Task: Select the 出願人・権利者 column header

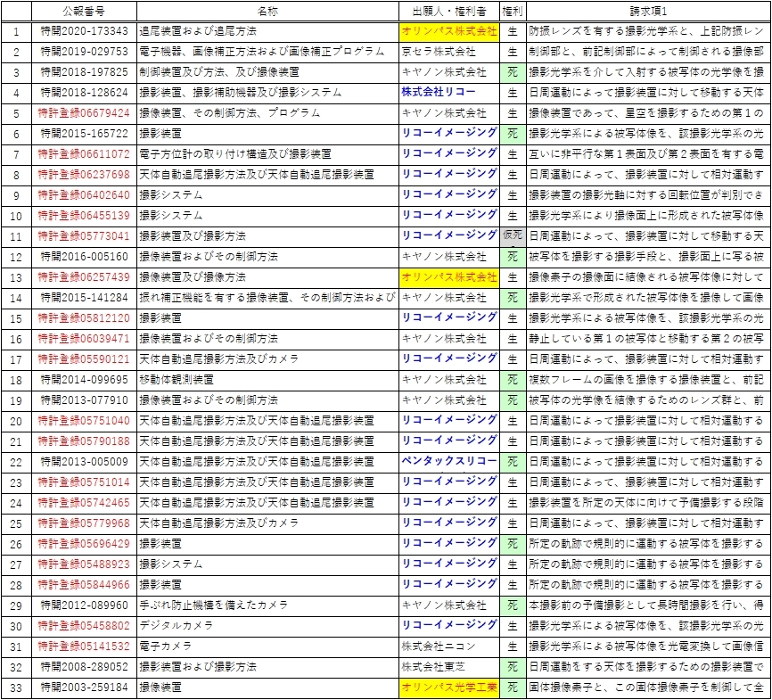Action: pyautogui.click(x=449, y=11)
